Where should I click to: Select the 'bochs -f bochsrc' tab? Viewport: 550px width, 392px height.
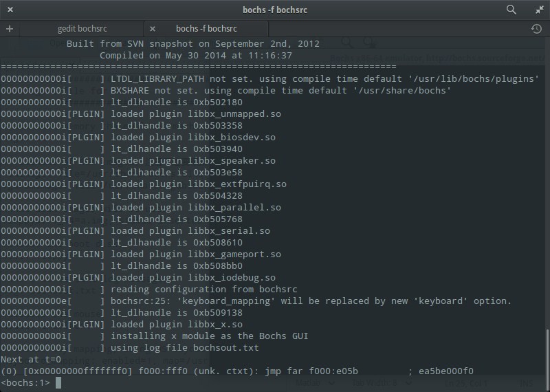pyautogui.click(x=206, y=29)
